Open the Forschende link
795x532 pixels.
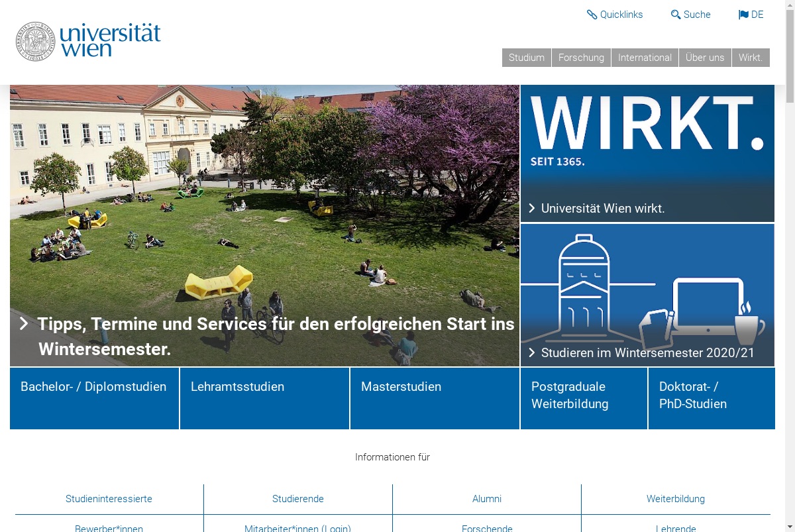(x=487, y=528)
